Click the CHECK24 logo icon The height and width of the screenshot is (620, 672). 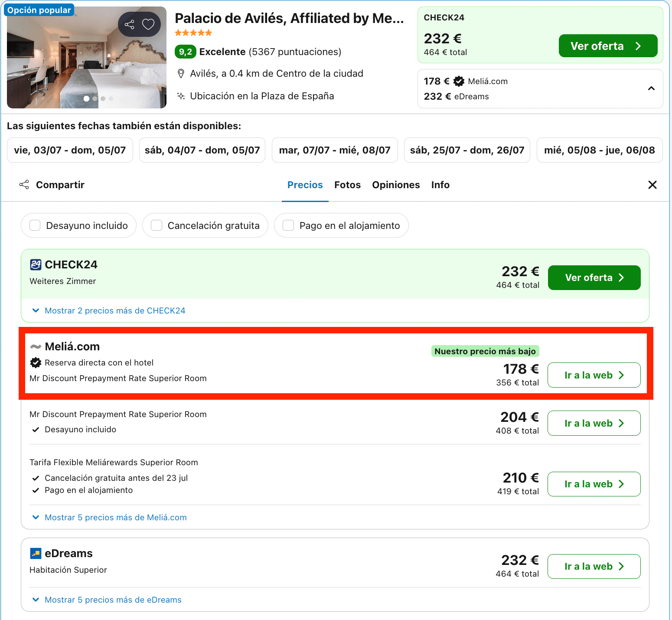pyautogui.click(x=36, y=264)
